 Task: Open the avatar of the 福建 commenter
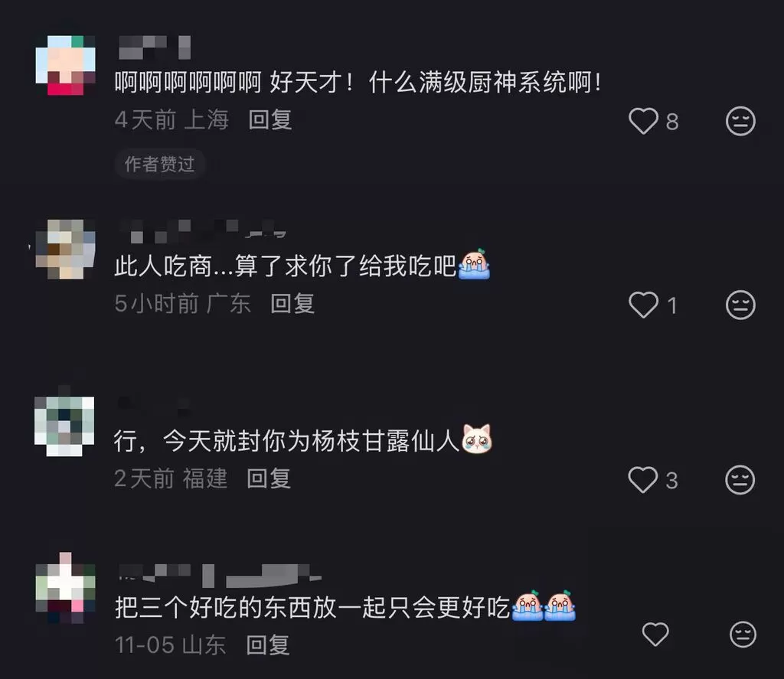pos(64,426)
